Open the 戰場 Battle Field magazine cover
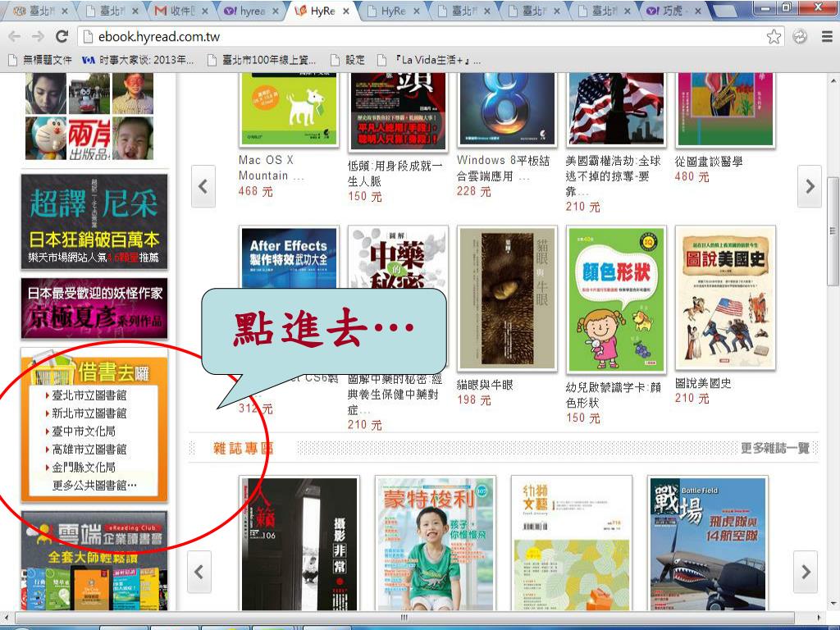This screenshot has height=630, width=840. pos(707,543)
